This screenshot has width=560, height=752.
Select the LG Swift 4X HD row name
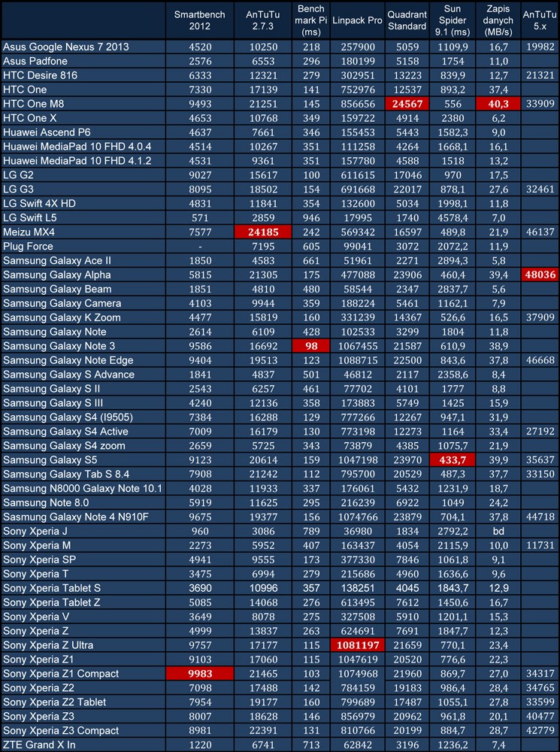39,203
